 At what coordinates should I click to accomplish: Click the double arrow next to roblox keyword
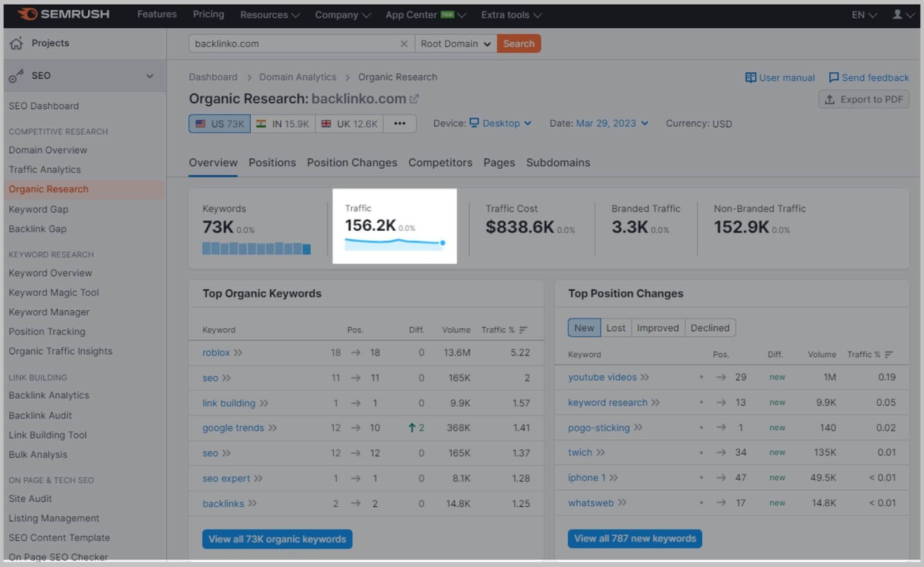[x=238, y=353]
